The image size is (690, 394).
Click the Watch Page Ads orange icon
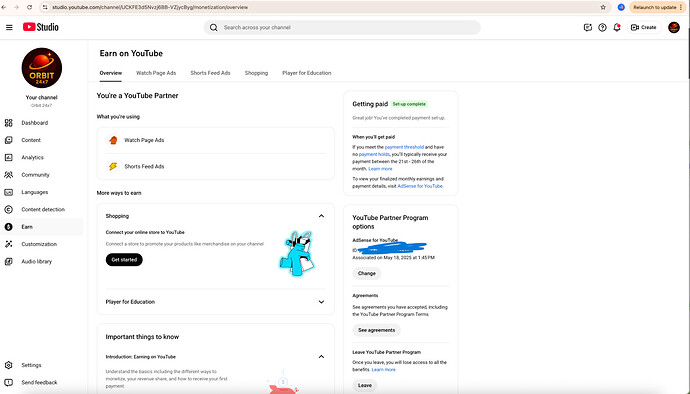pos(113,140)
